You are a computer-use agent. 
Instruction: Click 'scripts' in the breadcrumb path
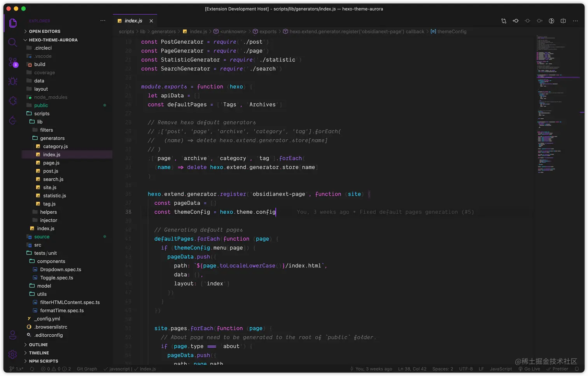click(x=126, y=32)
